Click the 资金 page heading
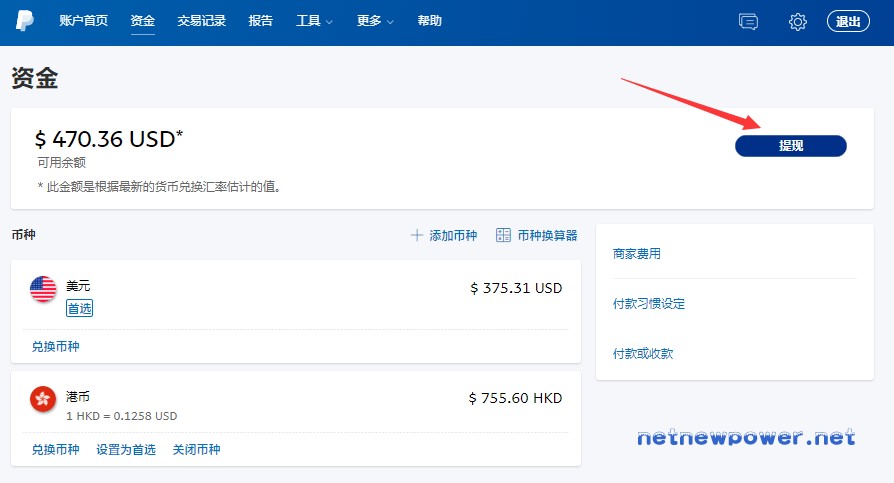 point(35,78)
